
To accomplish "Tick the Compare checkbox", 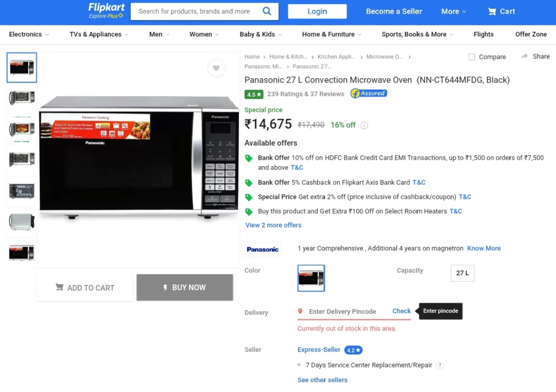I will (472, 56).
